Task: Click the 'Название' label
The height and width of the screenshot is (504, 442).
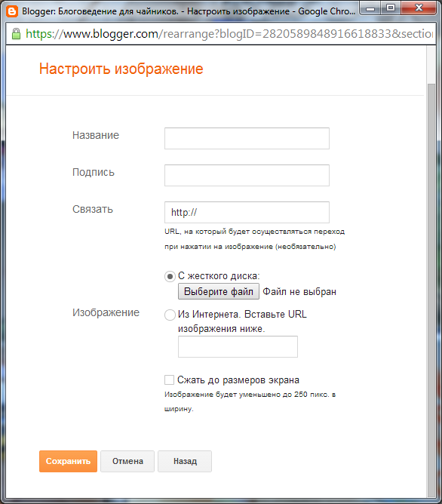Action: click(x=95, y=135)
